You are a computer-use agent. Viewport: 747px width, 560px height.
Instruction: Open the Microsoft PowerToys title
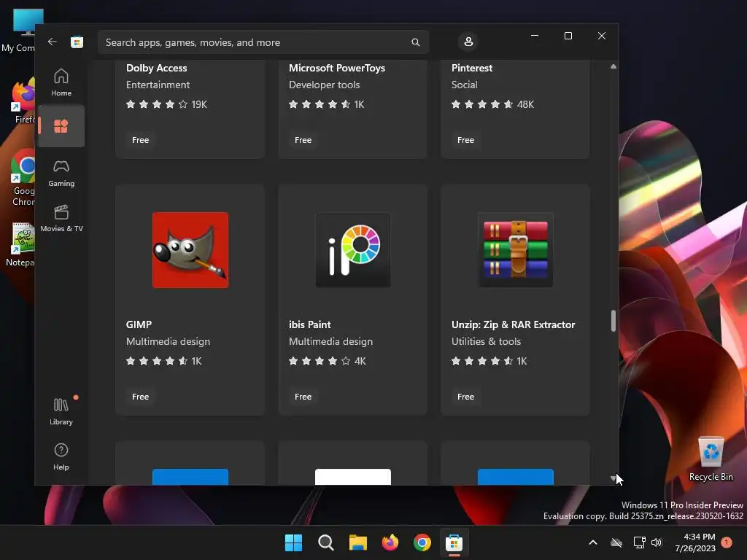[337, 68]
